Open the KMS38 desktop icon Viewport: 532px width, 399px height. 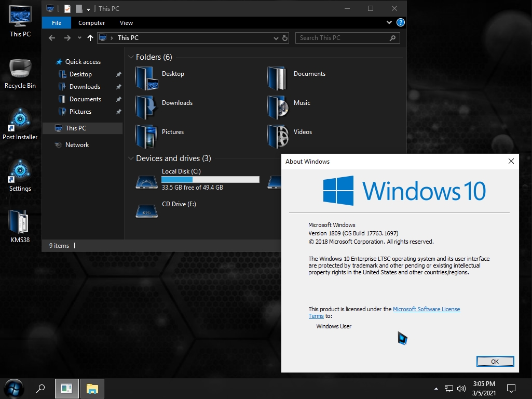click(x=20, y=227)
